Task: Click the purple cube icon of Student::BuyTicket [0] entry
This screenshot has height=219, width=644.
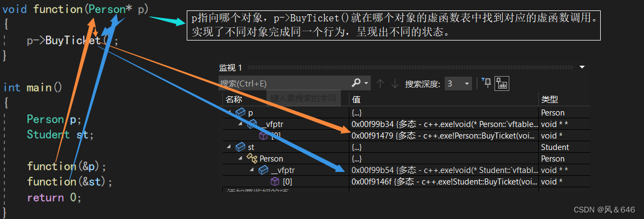Action: (x=275, y=182)
